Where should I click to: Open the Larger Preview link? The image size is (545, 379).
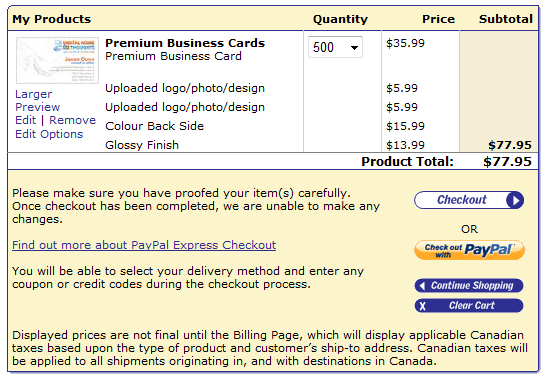coord(38,100)
